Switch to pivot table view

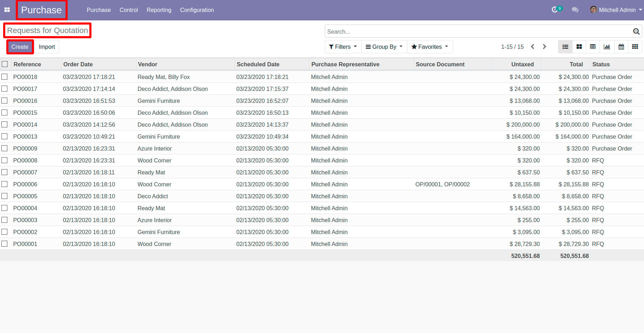pyautogui.click(x=593, y=47)
